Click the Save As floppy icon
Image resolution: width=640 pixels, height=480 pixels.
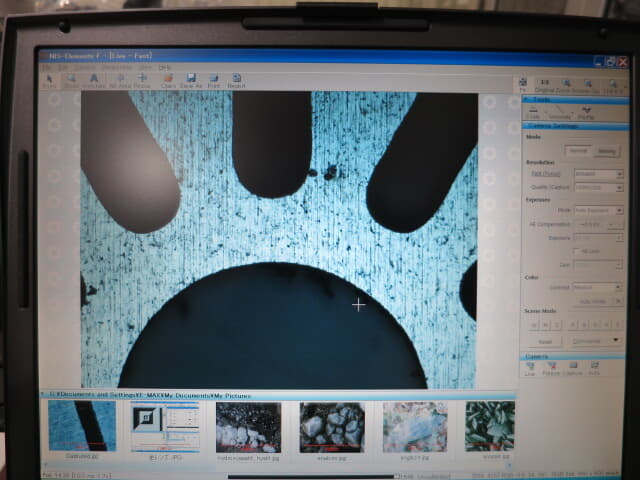coord(191,80)
